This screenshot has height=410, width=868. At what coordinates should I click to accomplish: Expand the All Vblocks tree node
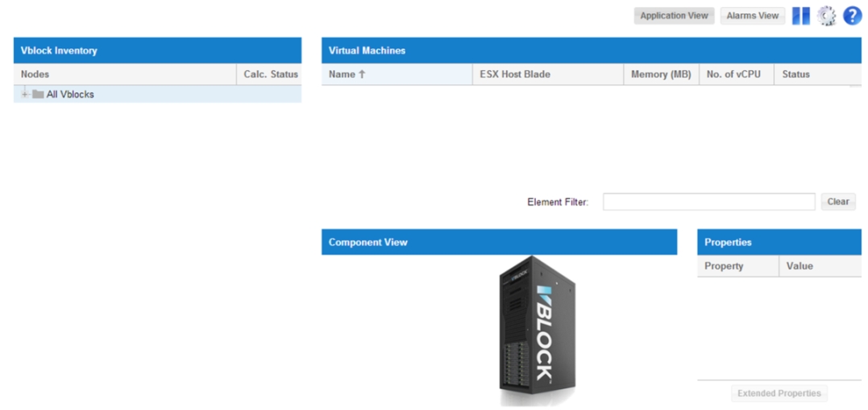pos(24,94)
